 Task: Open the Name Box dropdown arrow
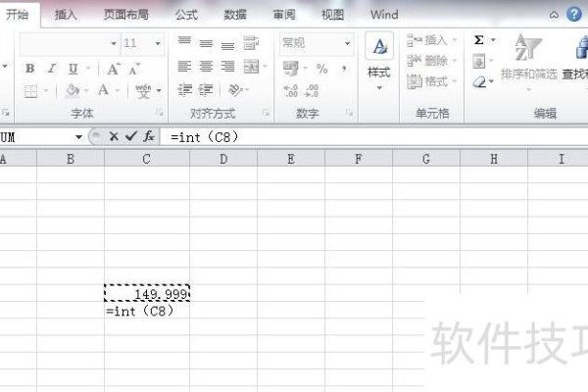pos(78,137)
